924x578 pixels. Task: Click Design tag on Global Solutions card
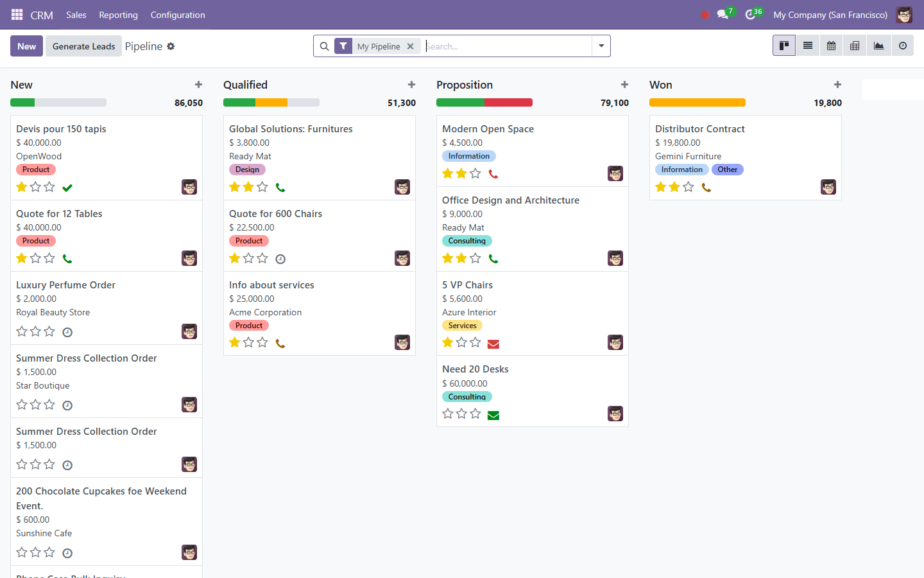pos(247,170)
